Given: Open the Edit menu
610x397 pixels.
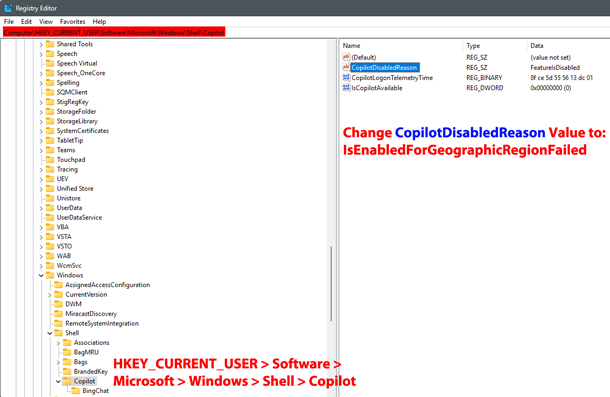Looking at the screenshot, I should tap(26, 22).
